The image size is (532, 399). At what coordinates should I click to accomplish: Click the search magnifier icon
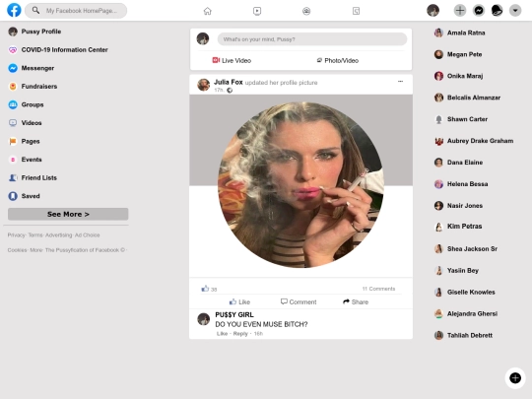pyautogui.click(x=35, y=10)
